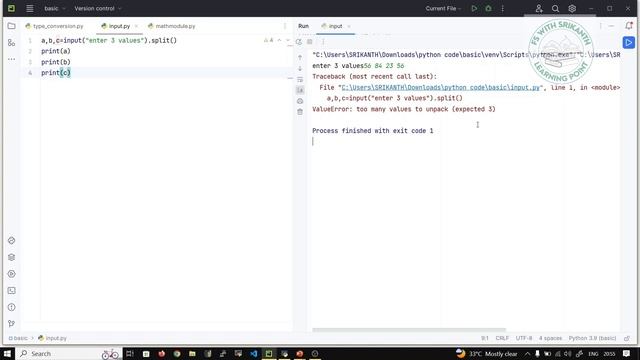
Task: Switch to type_conversion.py editor tab
Action: [x=54, y=26]
